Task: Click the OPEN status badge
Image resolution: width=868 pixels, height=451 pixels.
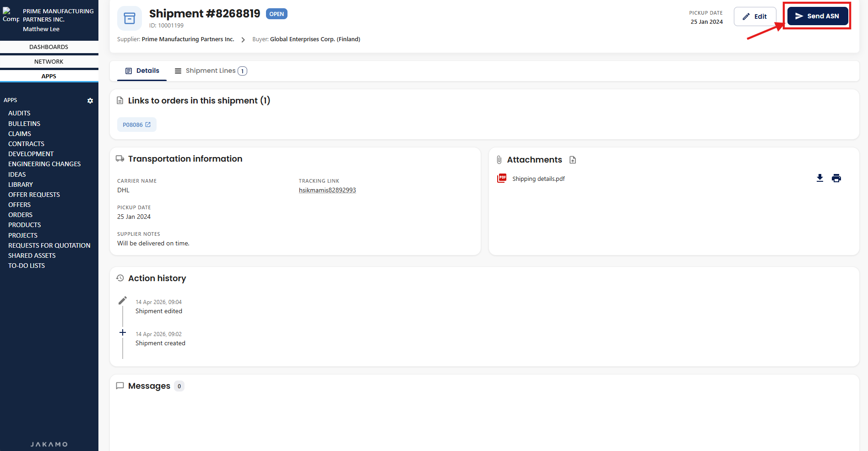Action: pyautogui.click(x=277, y=14)
